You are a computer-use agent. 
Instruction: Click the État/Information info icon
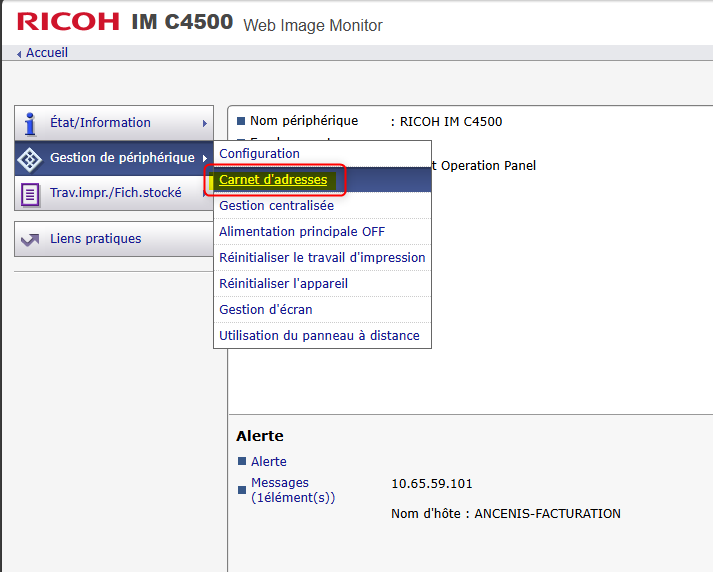[x=30, y=124]
